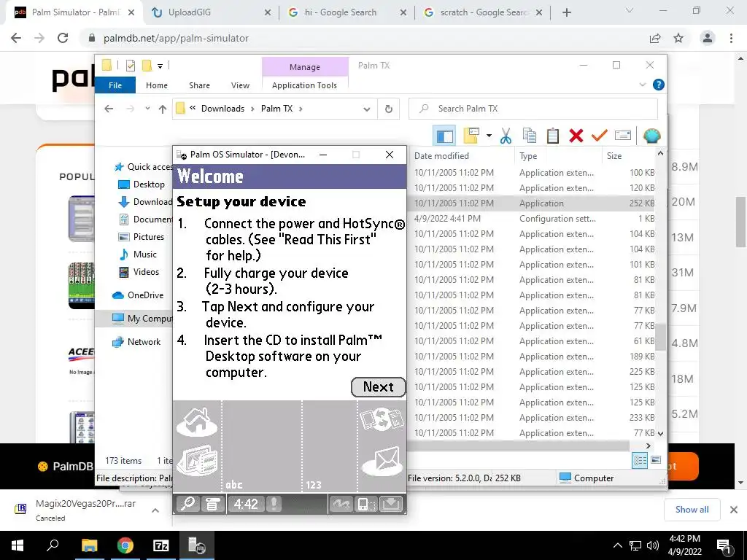Viewport: 747px width, 560px height.
Task: Tap the 123 Graffiti number area
Action: point(330,446)
